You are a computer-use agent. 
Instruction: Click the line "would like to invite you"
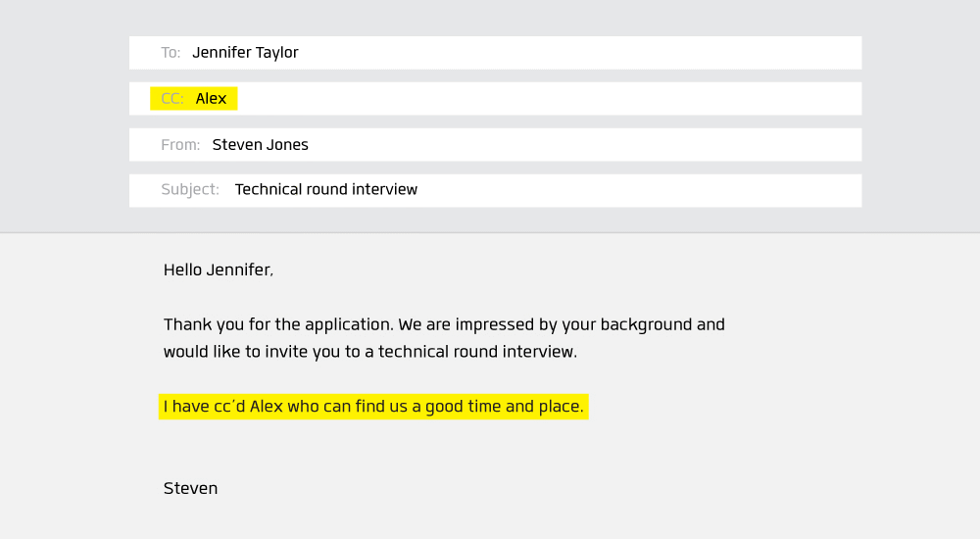pyautogui.click(x=370, y=352)
